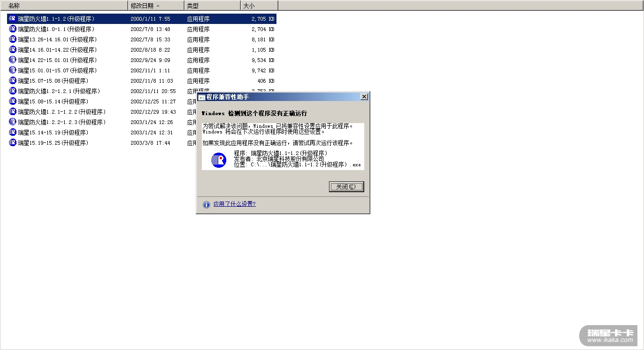
Task: Click 应用程序 type in the 瑞星14.22-15.01.01 row
Action: coord(199,61)
